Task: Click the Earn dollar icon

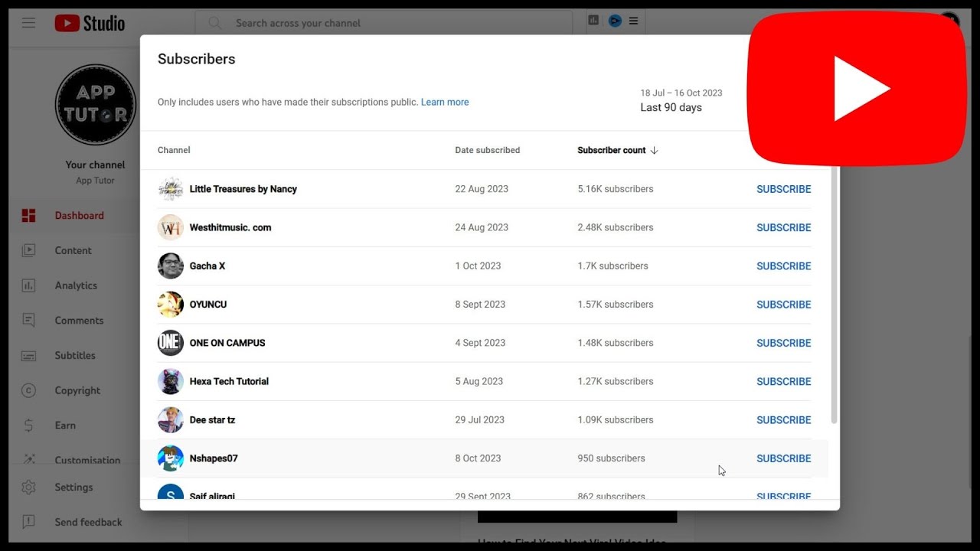Action: [28, 425]
